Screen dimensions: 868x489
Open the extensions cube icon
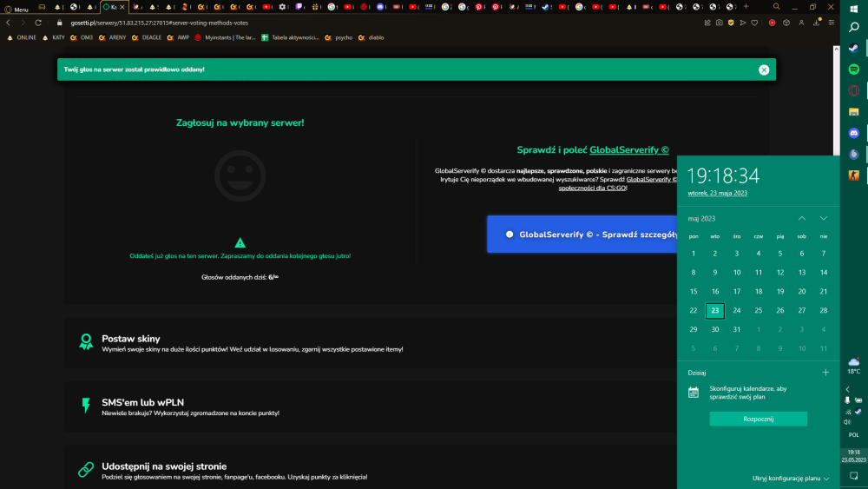pyautogui.click(x=786, y=23)
